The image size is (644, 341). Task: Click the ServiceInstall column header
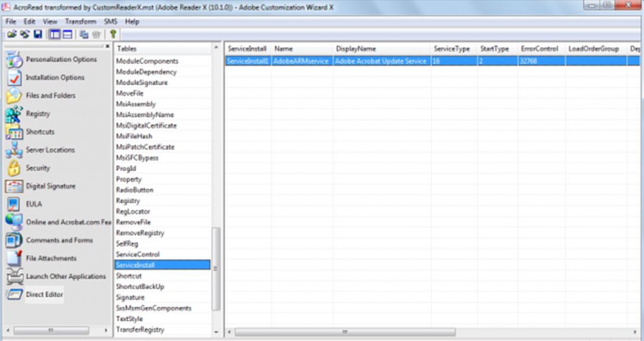(248, 48)
